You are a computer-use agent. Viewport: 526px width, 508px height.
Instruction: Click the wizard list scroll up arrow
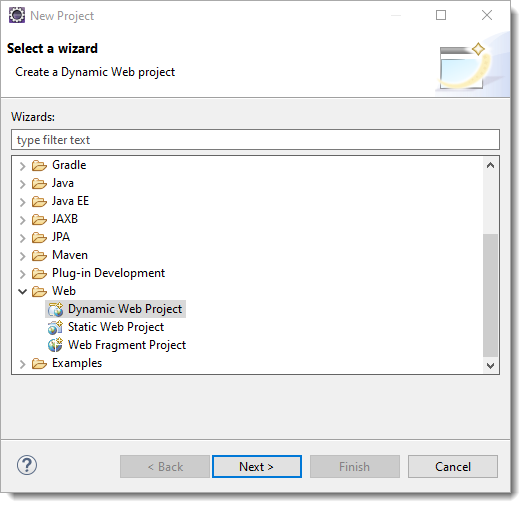click(490, 165)
